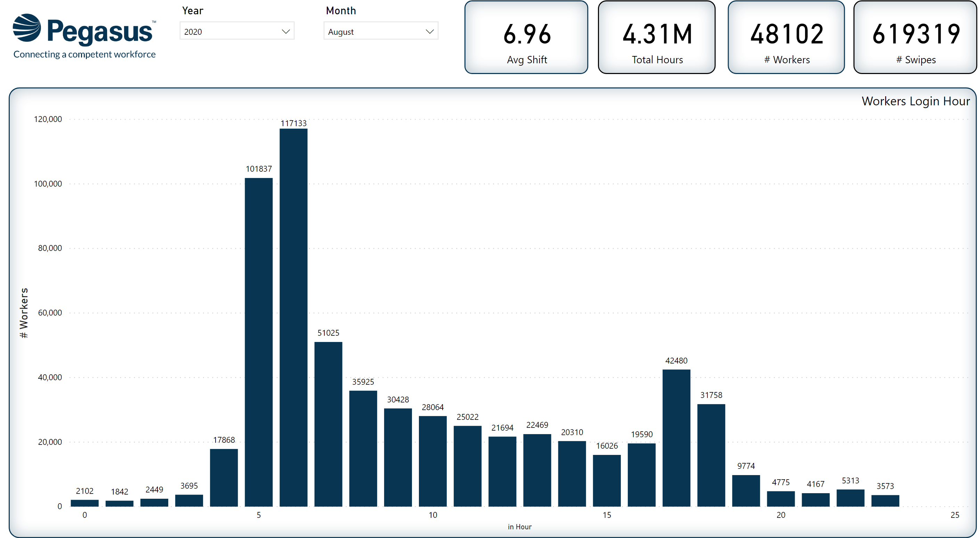Viewport: 980px width, 538px height.
Task: Select the bar with value 22469
Action: pos(537,470)
